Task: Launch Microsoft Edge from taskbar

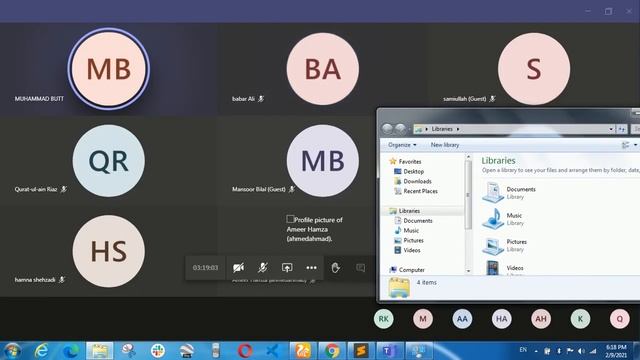Action: (70, 350)
